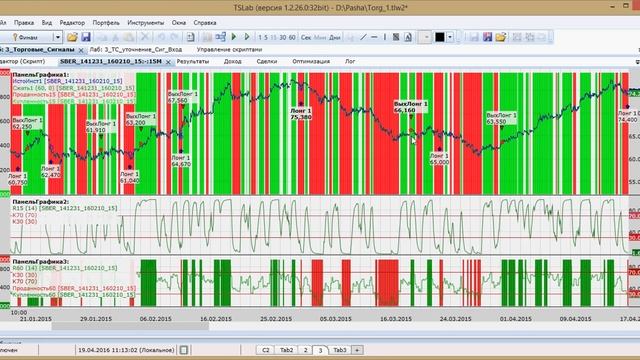Save using the floppy disk icon
Screen dimensions: 640x360
point(86,37)
